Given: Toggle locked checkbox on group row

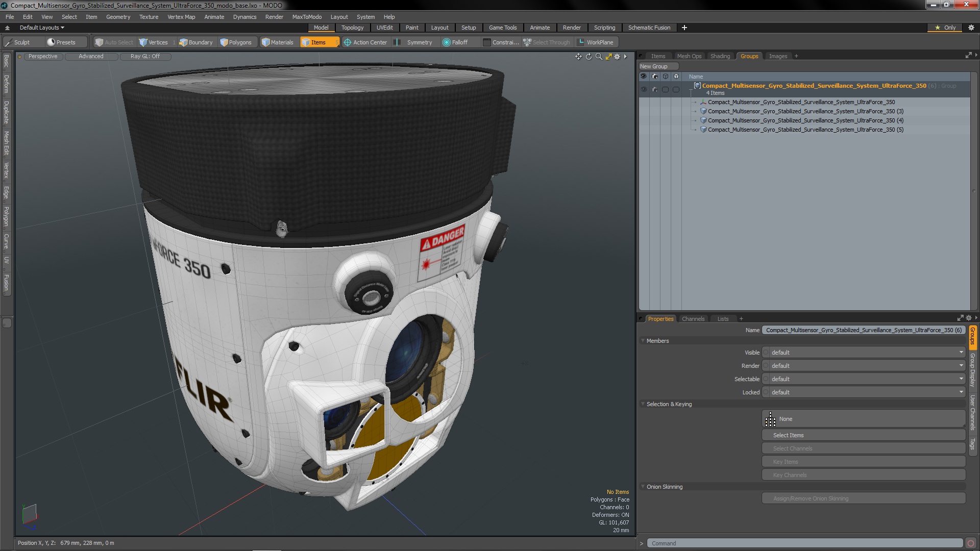Looking at the screenshot, I should [x=676, y=89].
